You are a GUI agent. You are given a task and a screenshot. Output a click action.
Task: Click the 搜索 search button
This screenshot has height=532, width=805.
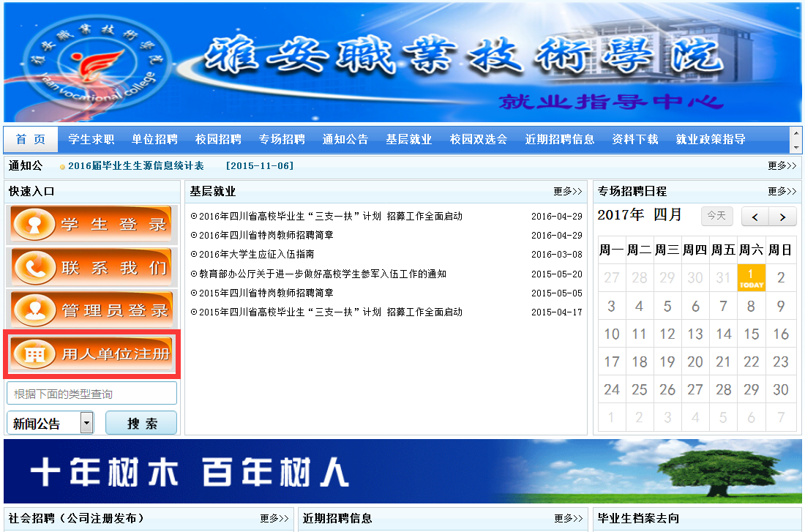tap(141, 423)
